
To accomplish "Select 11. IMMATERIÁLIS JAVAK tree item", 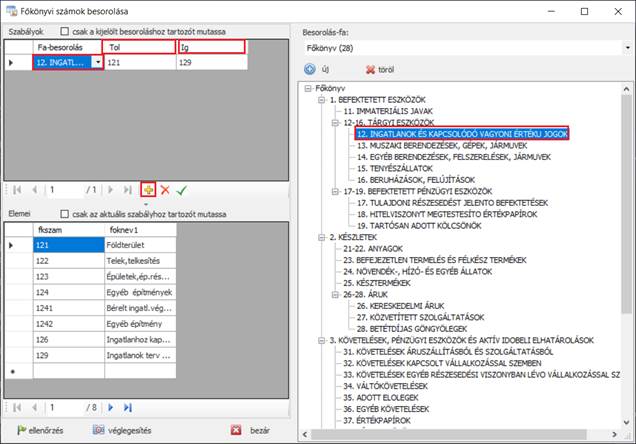I will [x=388, y=111].
